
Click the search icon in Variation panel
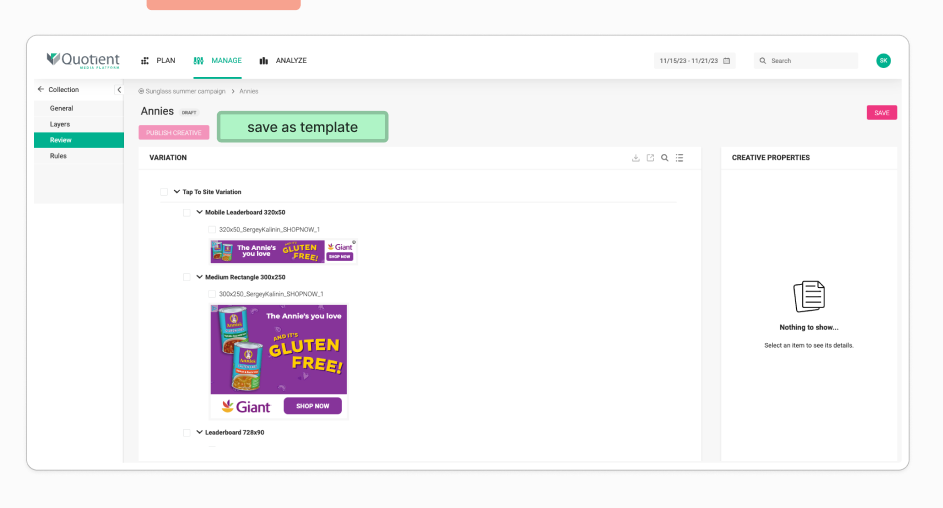[x=665, y=158]
